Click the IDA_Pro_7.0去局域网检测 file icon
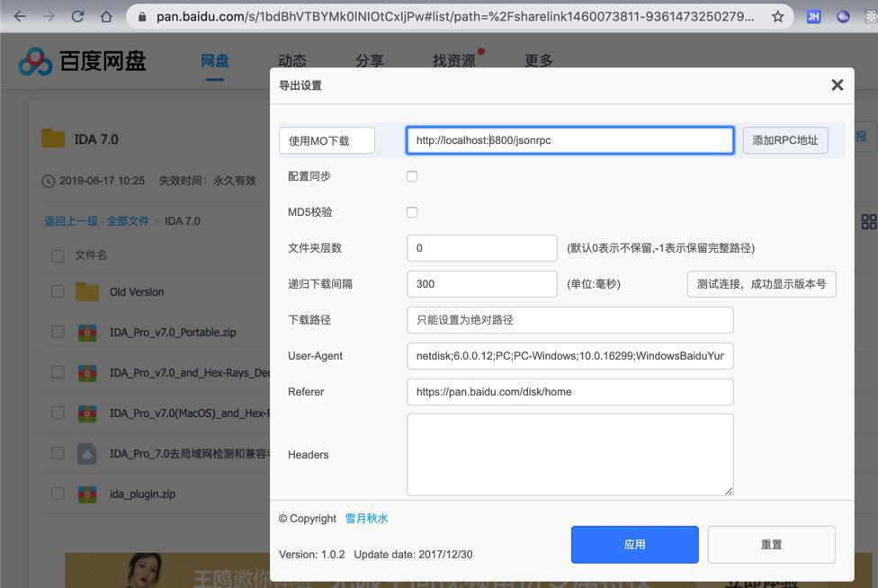The image size is (878, 588). pos(86,454)
